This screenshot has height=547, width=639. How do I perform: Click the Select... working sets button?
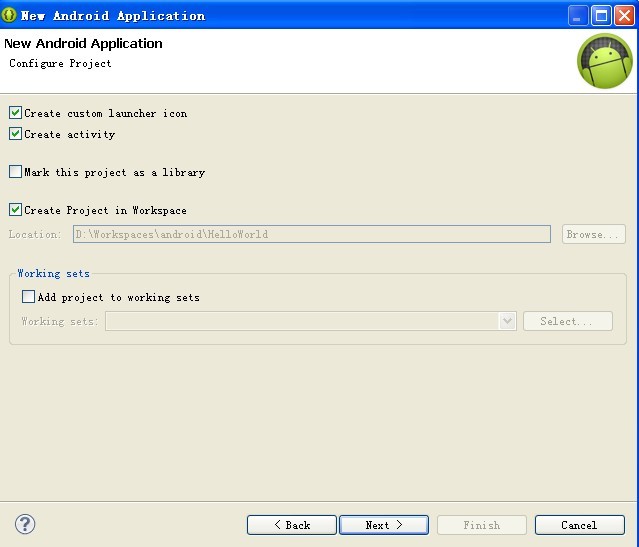coord(568,321)
